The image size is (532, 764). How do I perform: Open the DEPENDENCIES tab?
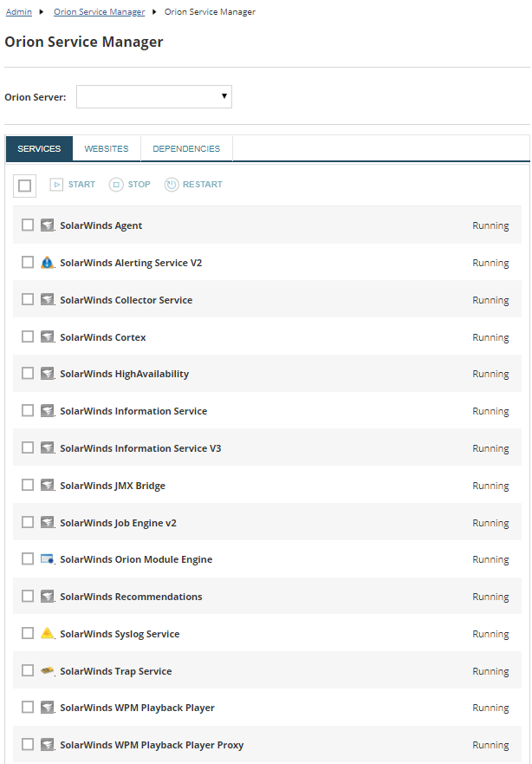[x=186, y=148]
